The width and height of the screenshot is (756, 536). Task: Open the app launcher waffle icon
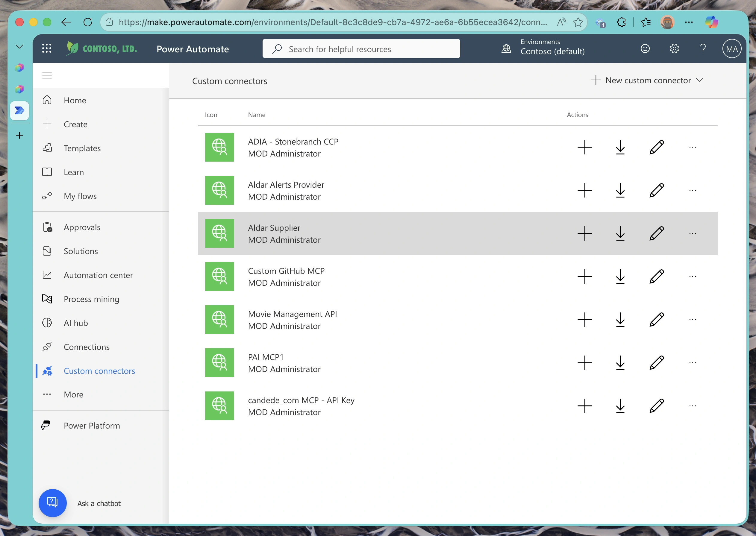[x=47, y=48]
